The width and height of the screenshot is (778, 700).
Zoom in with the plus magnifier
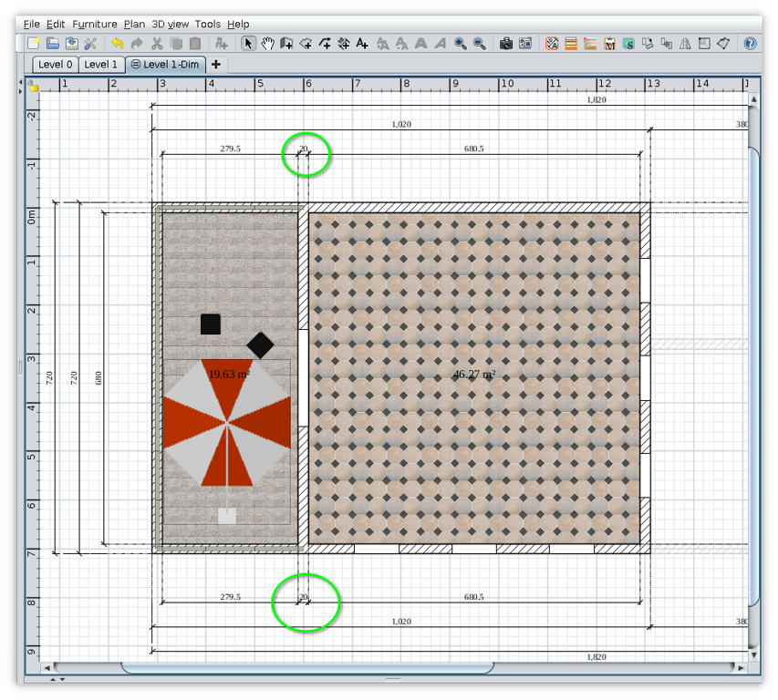click(x=460, y=44)
